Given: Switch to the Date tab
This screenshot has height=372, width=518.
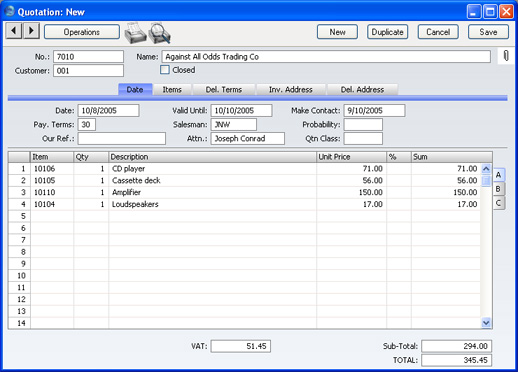Looking at the screenshot, I should coord(135,89).
